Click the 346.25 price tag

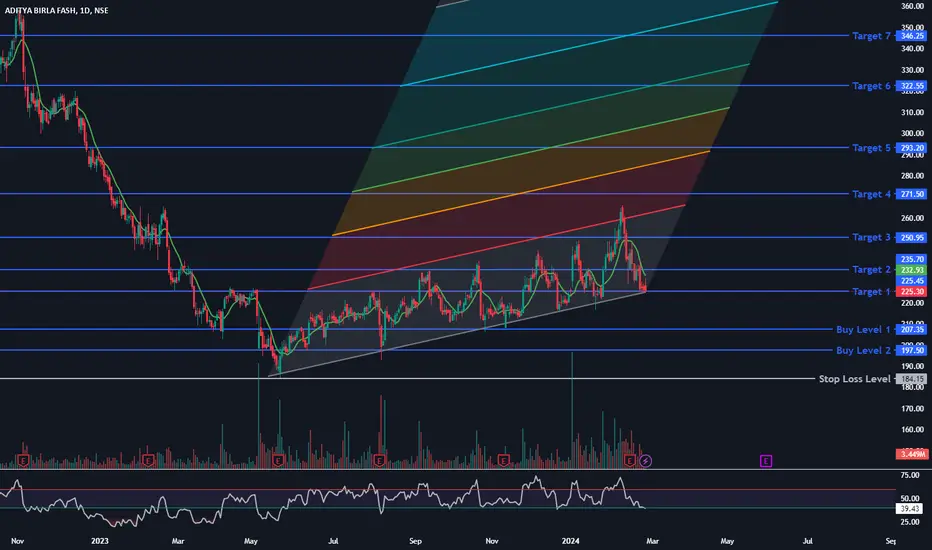pyautogui.click(x=912, y=36)
